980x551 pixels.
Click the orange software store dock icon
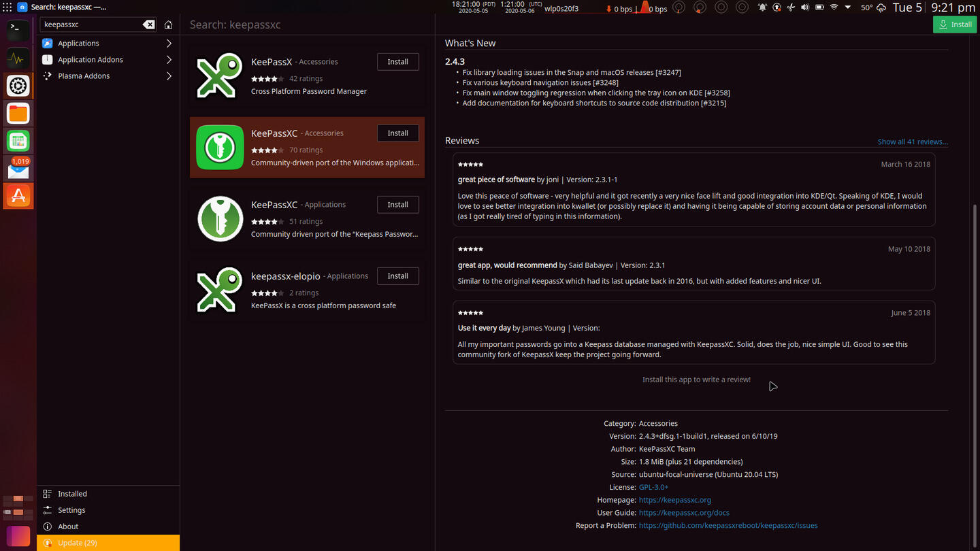(x=18, y=196)
